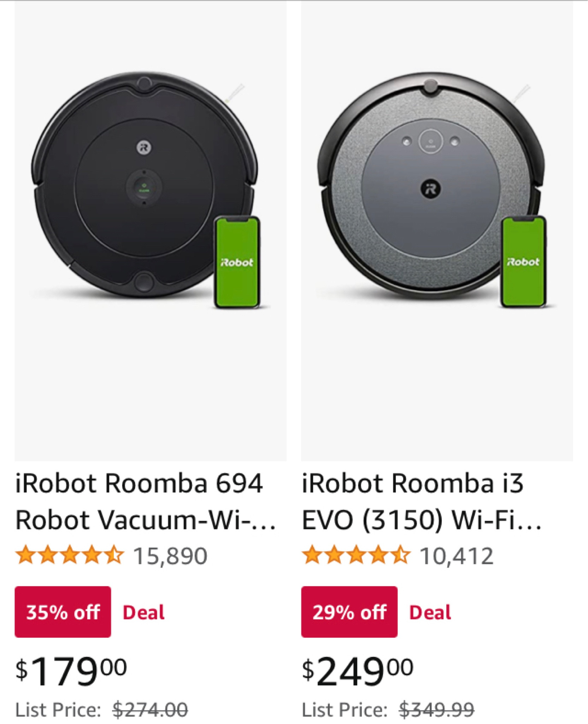Tap the $349.99 list price
Screen dimensions: 588x724
point(437,710)
